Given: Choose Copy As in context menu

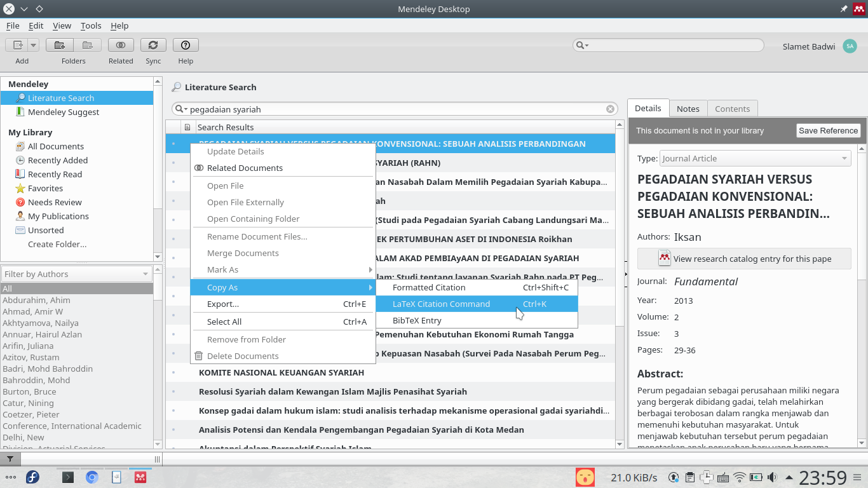Looking at the screenshot, I should click(283, 287).
